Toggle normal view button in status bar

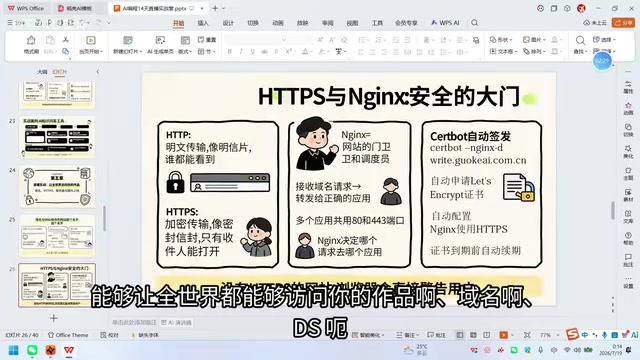coord(460,335)
